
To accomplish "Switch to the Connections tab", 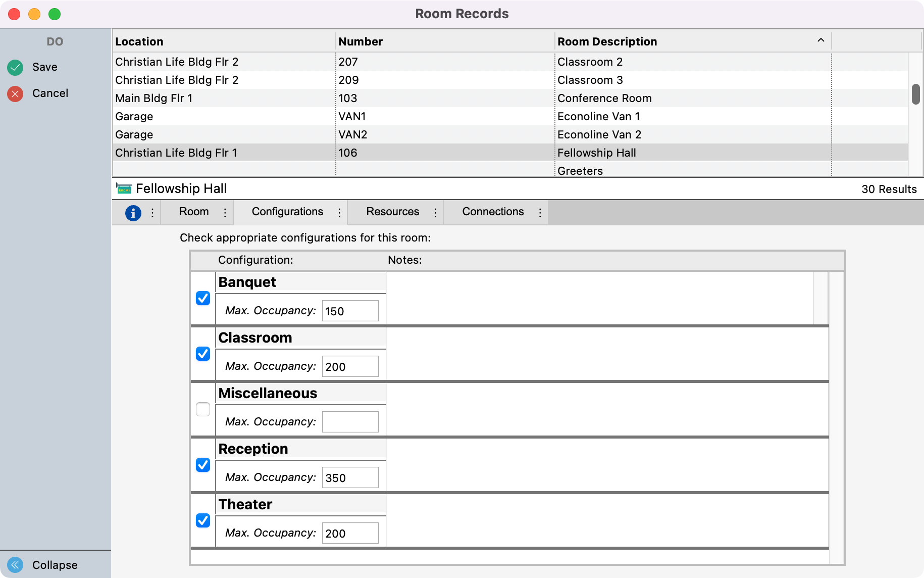I will [492, 212].
